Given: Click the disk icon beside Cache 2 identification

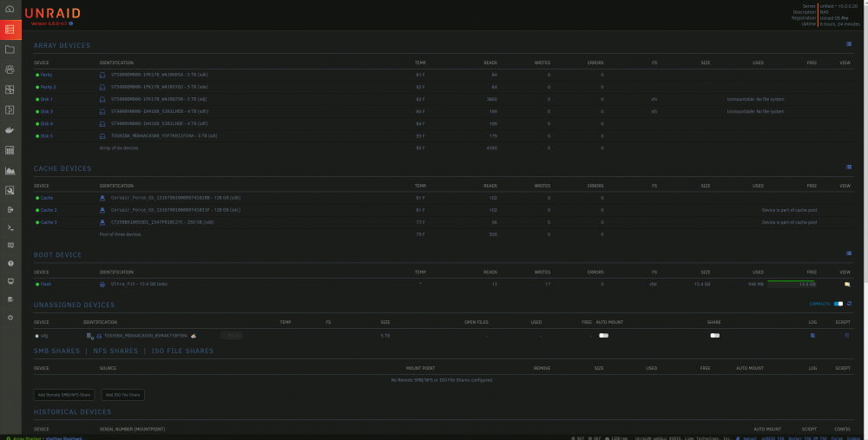Looking at the screenshot, I should point(102,210).
